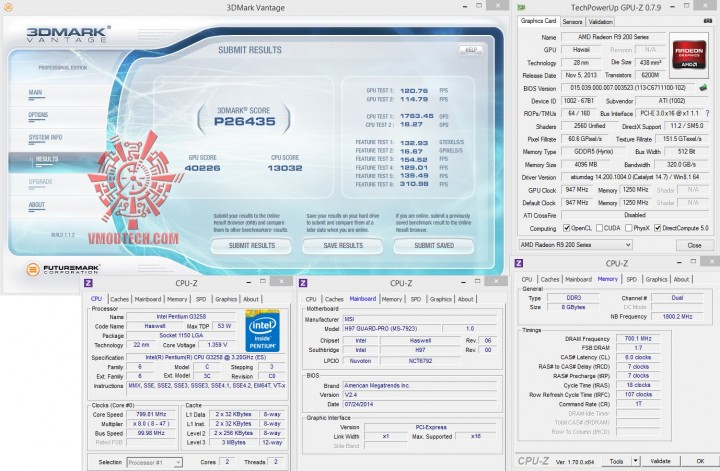
Task: Open SYSTEM INFO in the 3DMark sidebar
Action: click(45, 137)
